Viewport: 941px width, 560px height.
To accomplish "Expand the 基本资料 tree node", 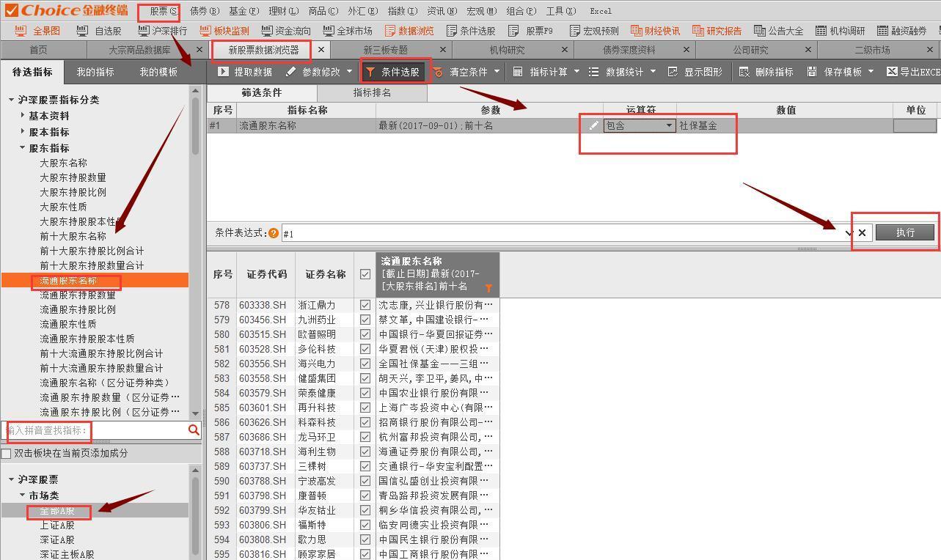I will [23, 115].
